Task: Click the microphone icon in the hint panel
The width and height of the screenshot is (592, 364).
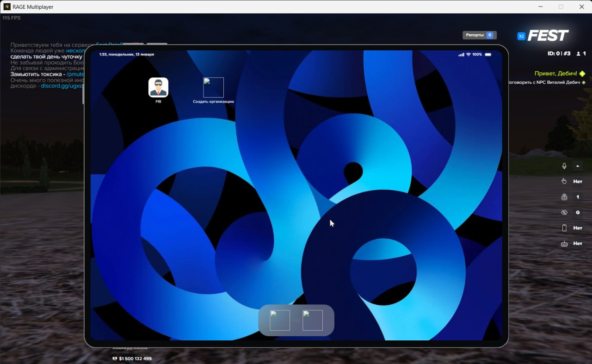Action: coord(564,166)
